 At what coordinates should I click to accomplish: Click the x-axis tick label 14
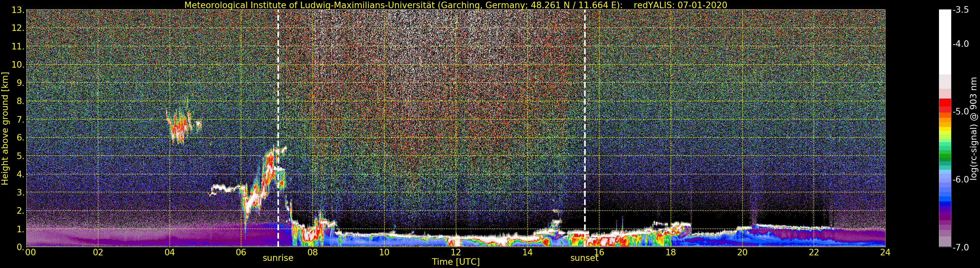(x=527, y=252)
